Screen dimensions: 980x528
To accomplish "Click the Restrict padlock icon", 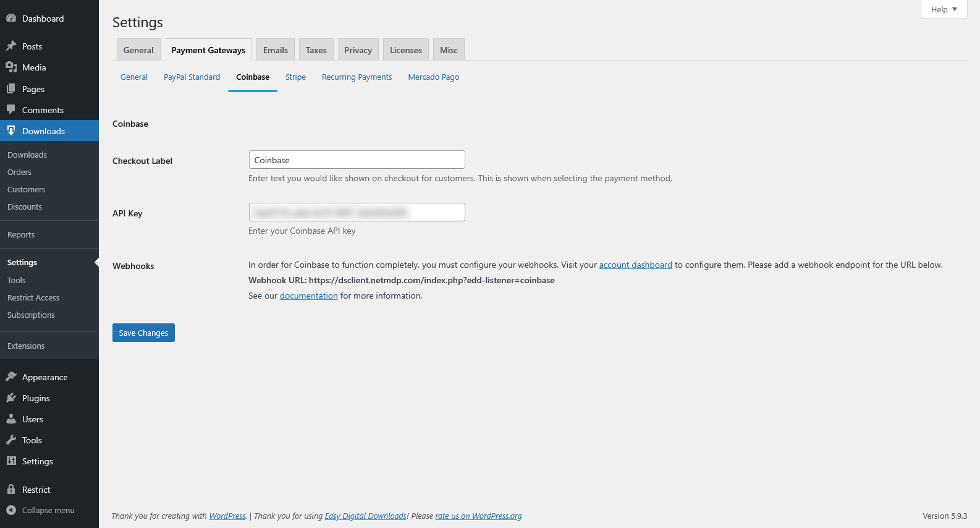I will [x=11, y=490].
